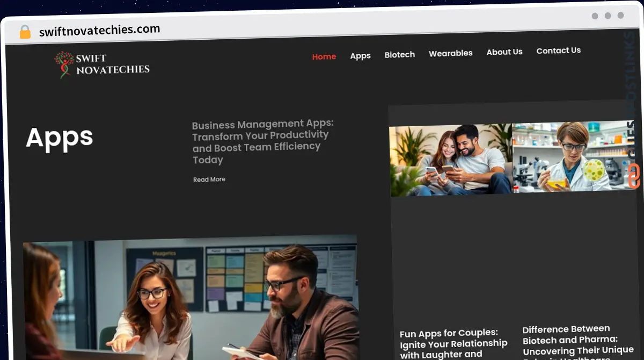644x360 pixels.
Task: Click the large Apps section heading
Action: [x=60, y=137]
